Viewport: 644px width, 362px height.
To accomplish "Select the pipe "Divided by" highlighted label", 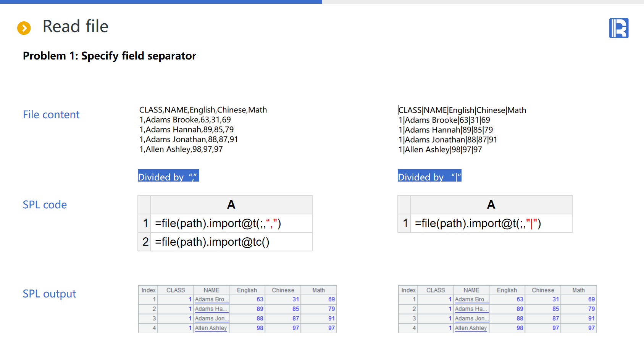I will point(429,176).
